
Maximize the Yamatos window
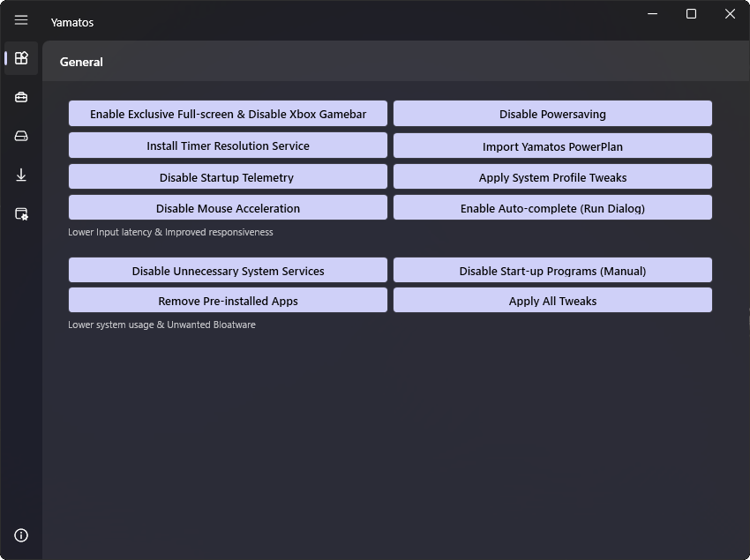(x=691, y=14)
